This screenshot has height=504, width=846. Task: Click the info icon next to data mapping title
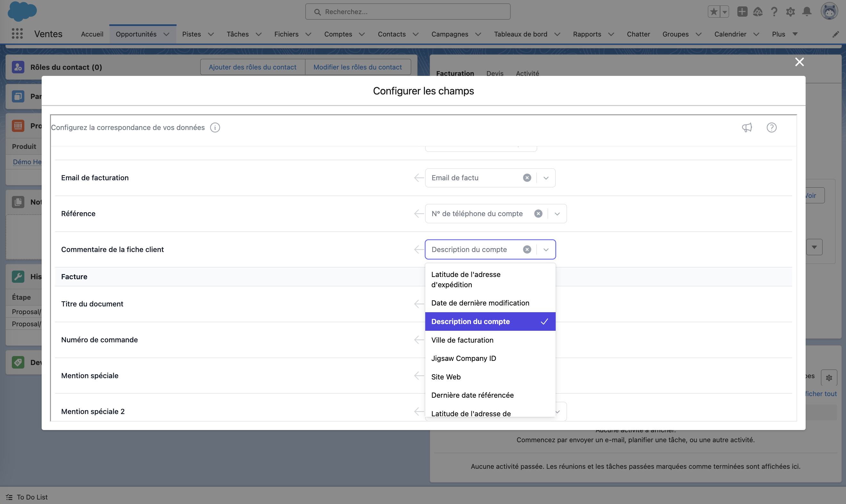[215, 127]
